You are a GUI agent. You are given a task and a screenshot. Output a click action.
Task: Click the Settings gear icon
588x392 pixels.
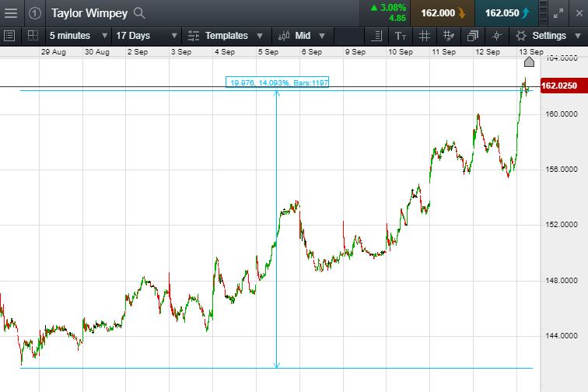coord(520,36)
